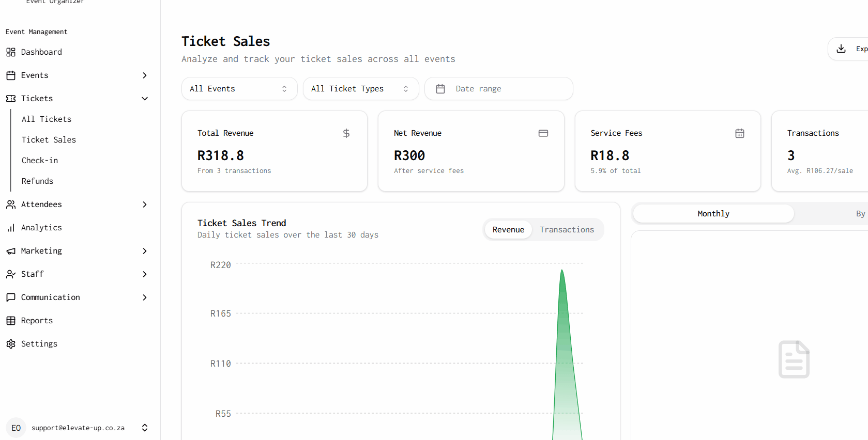Click the Dashboard grid icon in sidebar

point(10,52)
